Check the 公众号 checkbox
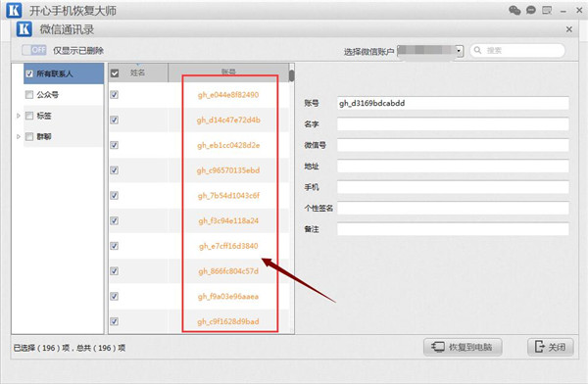This screenshot has height=384, width=588. (29, 94)
